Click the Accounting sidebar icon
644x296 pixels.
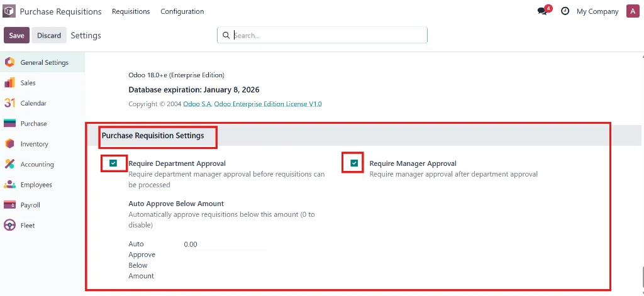pyautogui.click(x=9, y=164)
